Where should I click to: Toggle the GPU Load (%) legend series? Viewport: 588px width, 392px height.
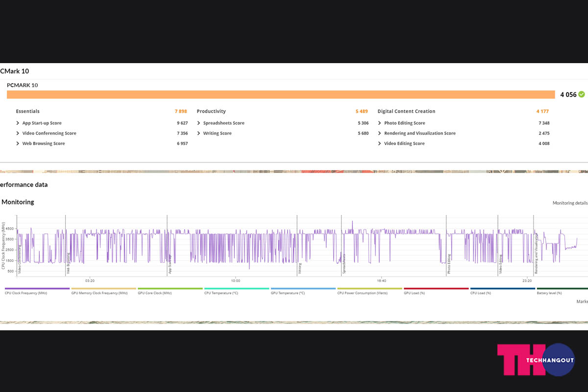436,291
